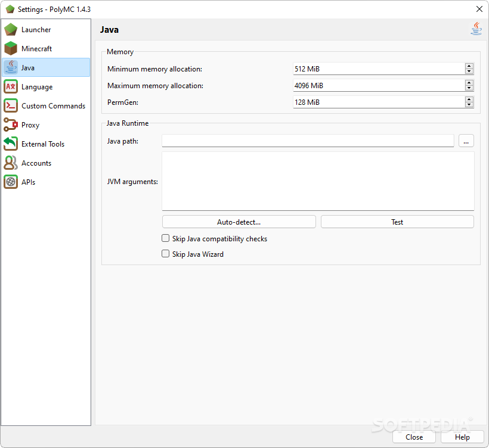Click the Test button
Viewport: 489px width, 448px height.
click(397, 222)
